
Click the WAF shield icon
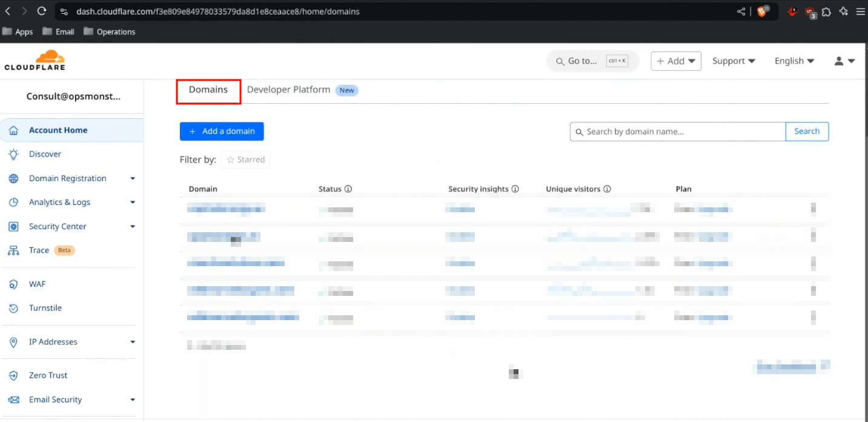13,284
